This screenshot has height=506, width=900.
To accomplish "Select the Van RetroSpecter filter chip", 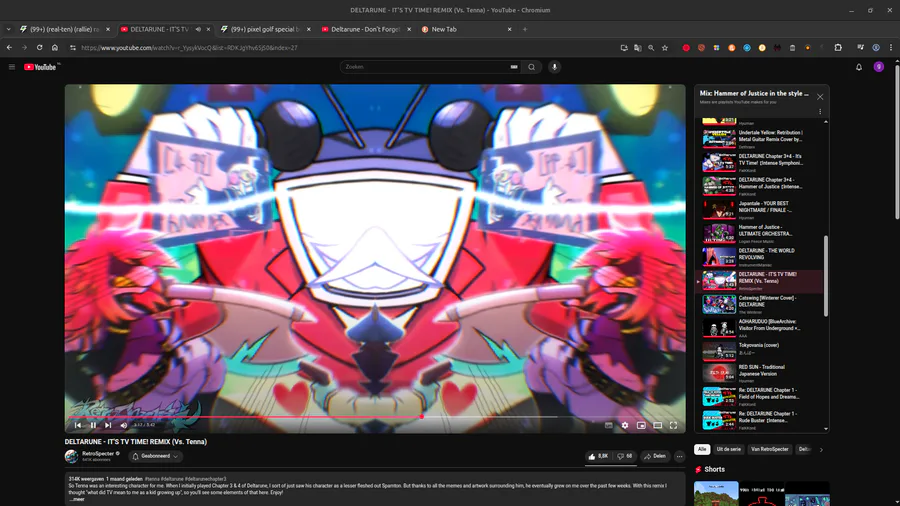I will point(770,449).
